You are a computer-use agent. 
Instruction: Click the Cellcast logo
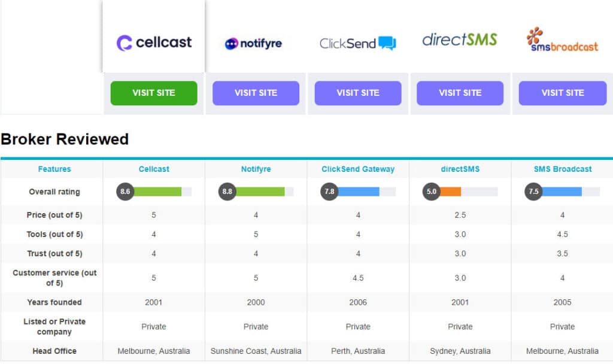pyautogui.click(x=154, y=43)
